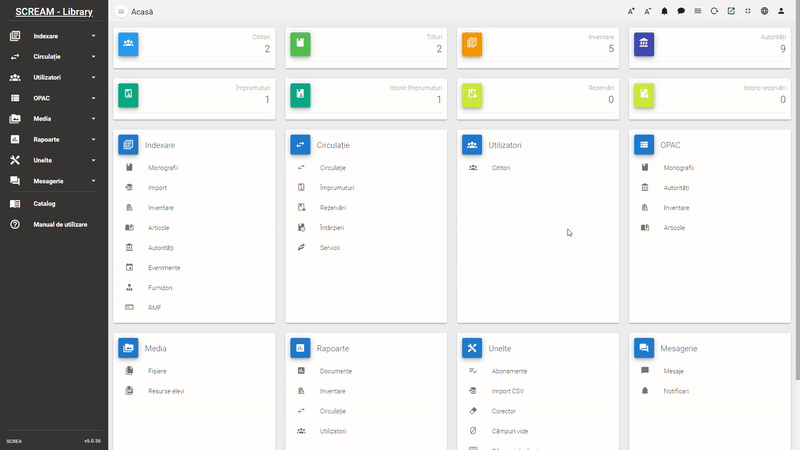Click the refresh icon in top bar

(x=714, y=11)
